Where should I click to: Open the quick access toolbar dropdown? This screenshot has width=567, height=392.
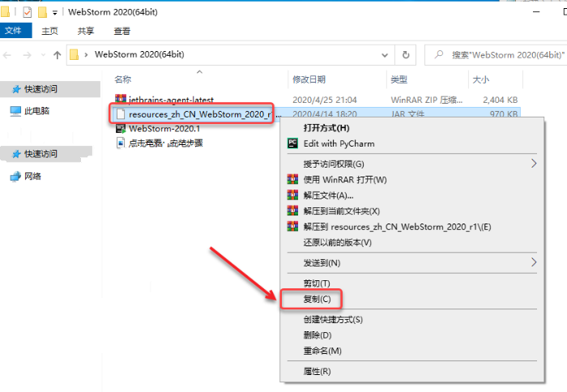55,13
